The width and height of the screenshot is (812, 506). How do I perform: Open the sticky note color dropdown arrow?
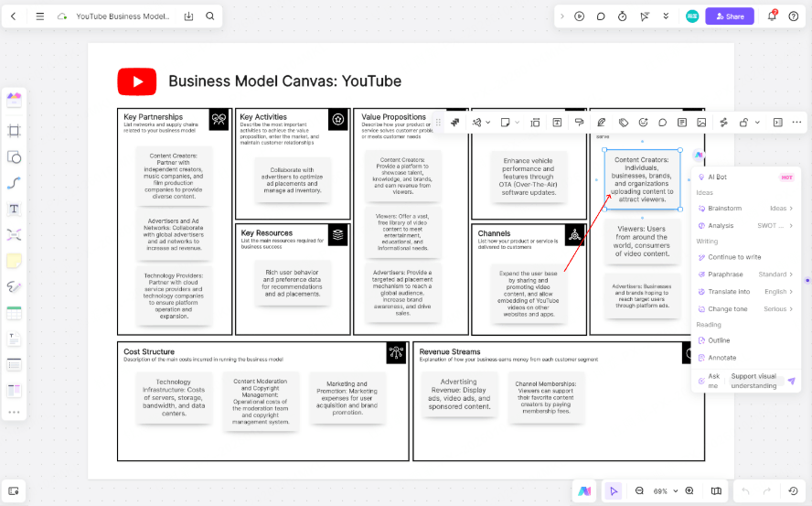tap(517, 123)
